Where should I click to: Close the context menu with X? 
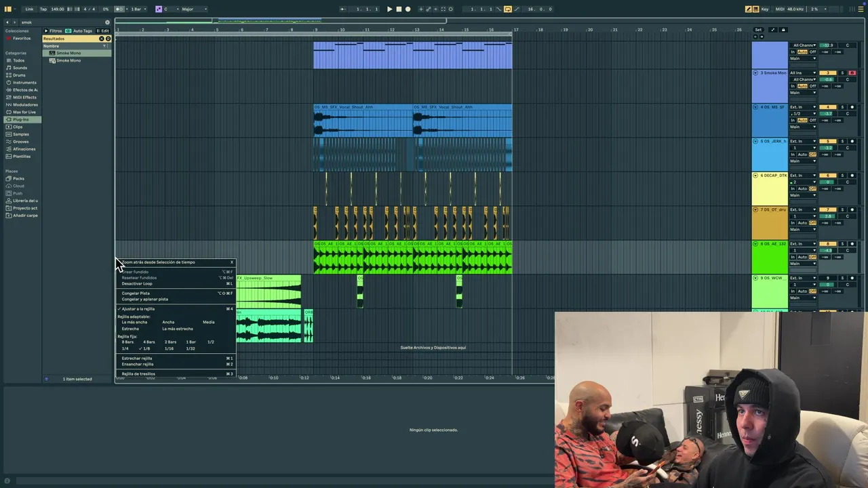(231, 262)
